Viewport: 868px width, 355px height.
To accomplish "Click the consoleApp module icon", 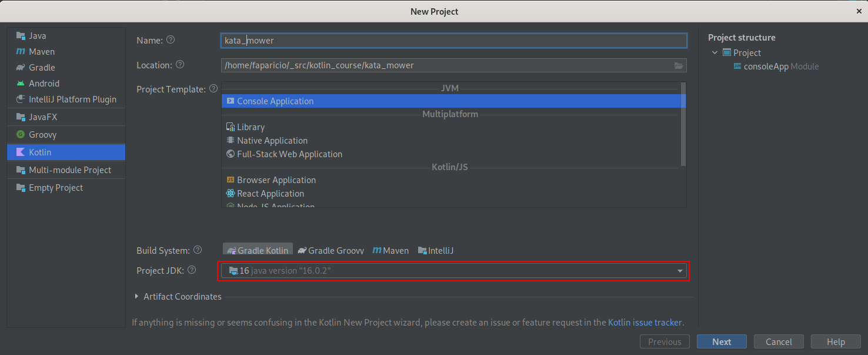I will [737, 67].
